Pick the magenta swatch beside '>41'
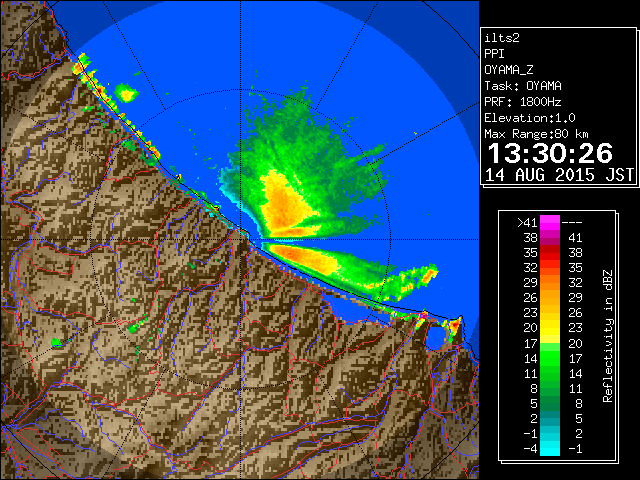640x480 pixels. 550,223
